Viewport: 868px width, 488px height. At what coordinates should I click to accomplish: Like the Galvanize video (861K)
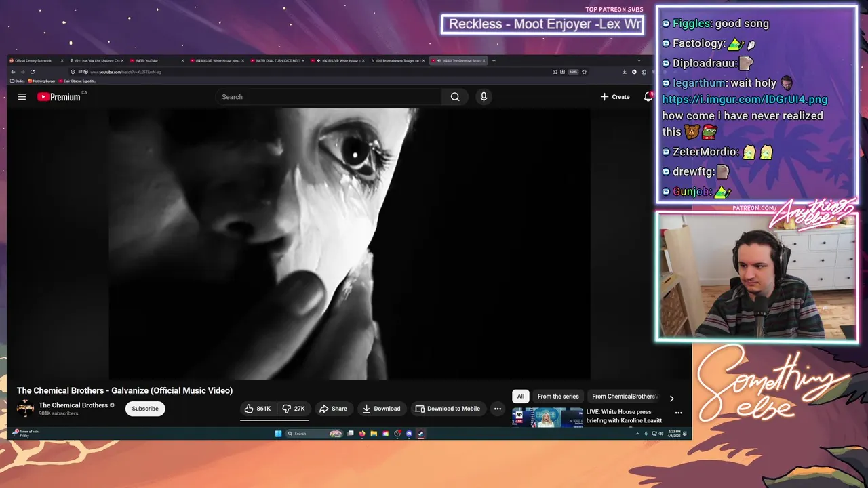258,409
